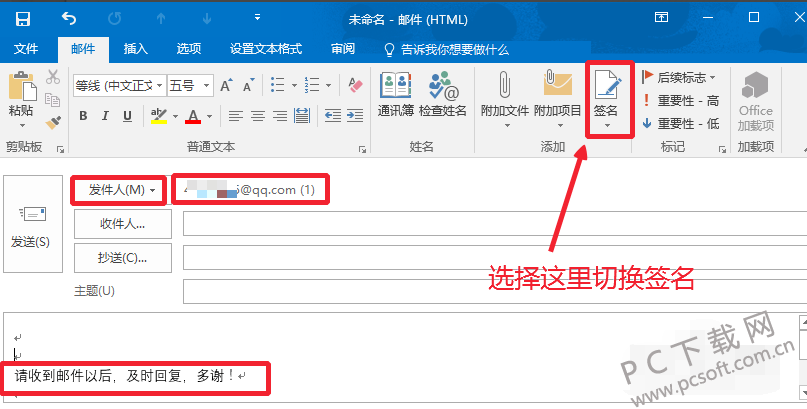The width and height of the screenshot is (807, 409).
Task: Click the Bullets list icon
Action: point(277,85)
